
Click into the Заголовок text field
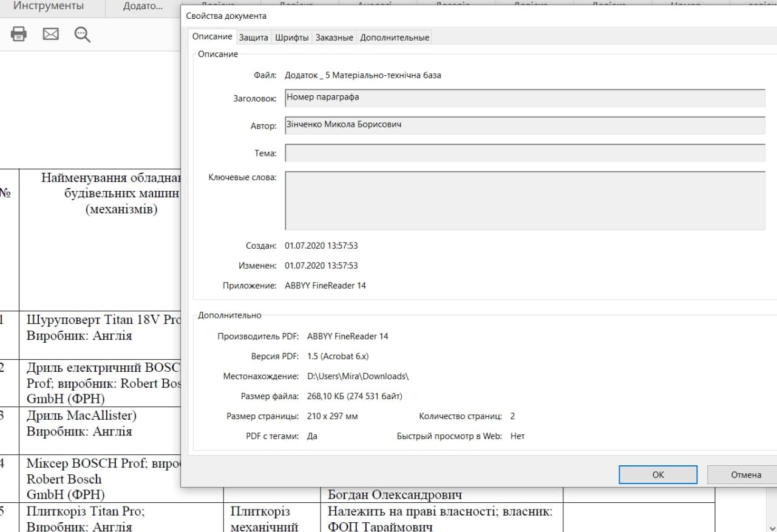click(x=524, y=98)
